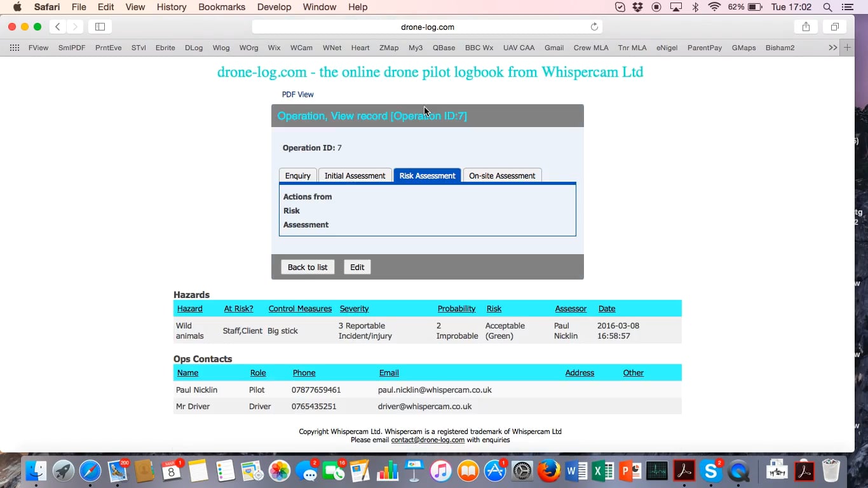Open Photos app in the Dock
The image size is (868, 488).
pyautogui.click(x=279, y=471)
